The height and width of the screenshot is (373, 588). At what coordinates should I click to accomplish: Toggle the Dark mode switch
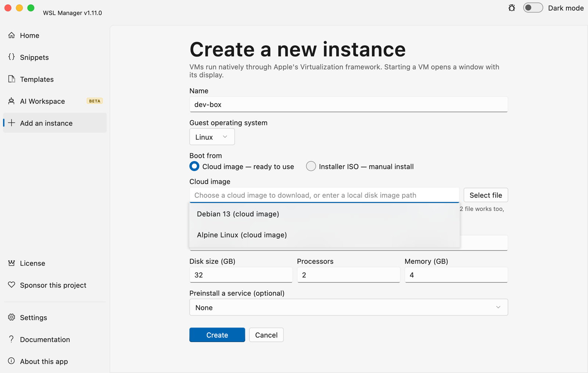533,8
